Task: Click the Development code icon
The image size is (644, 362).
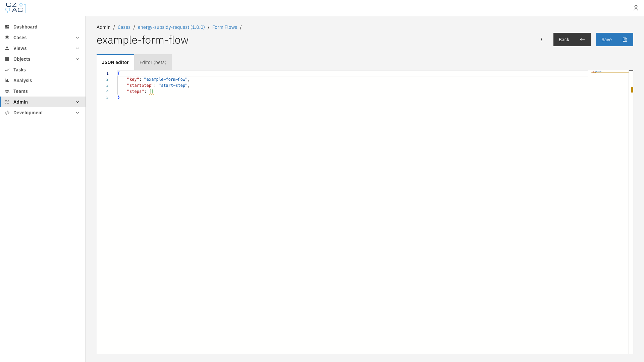Action: pos(7,113)
